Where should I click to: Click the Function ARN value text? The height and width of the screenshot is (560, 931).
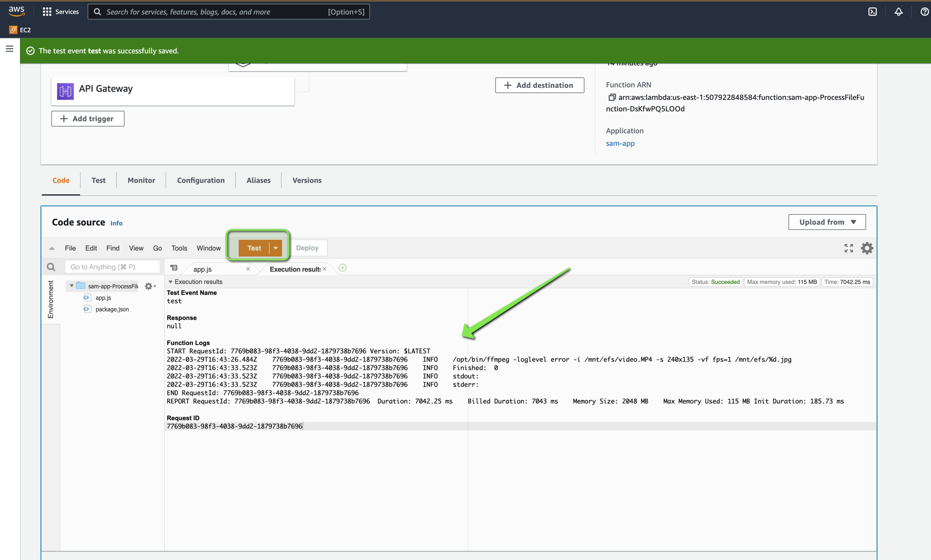click(735, 103)
